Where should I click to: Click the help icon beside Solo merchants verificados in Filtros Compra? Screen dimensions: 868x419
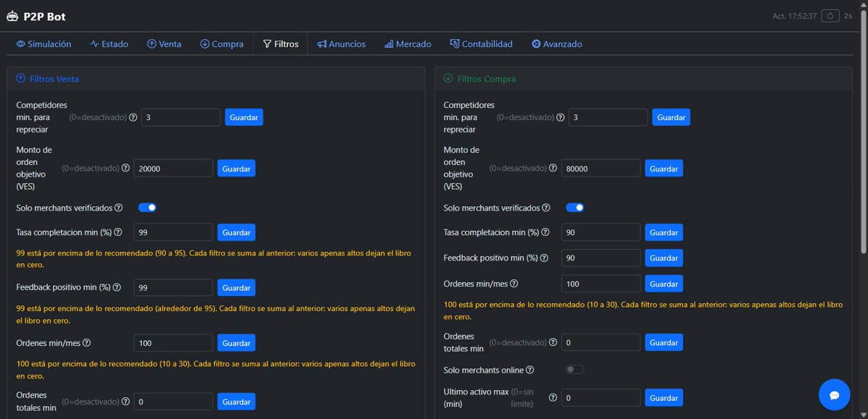click(546, 208)
